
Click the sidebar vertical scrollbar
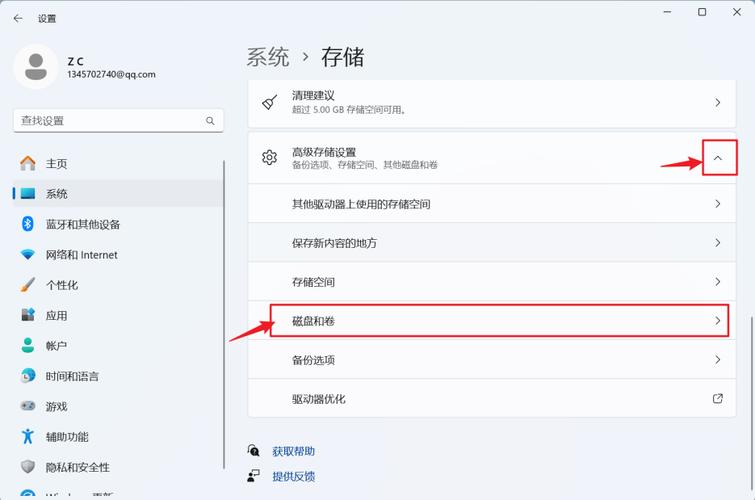224,314
